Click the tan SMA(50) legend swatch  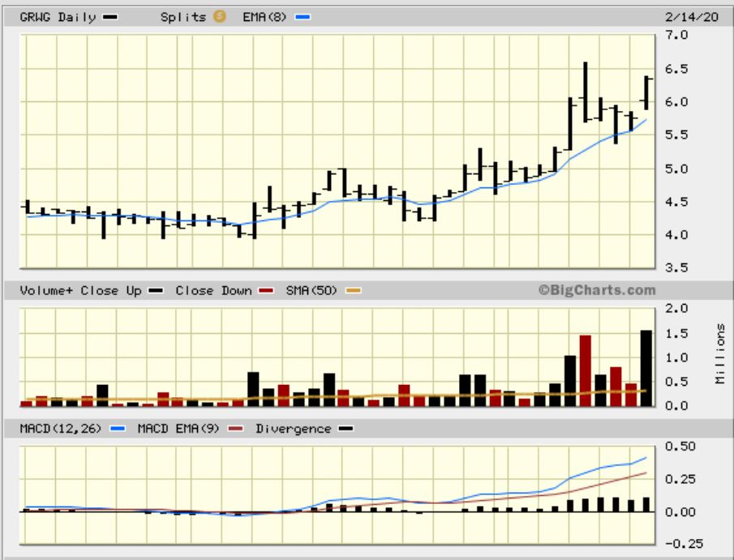pos(354,290)
